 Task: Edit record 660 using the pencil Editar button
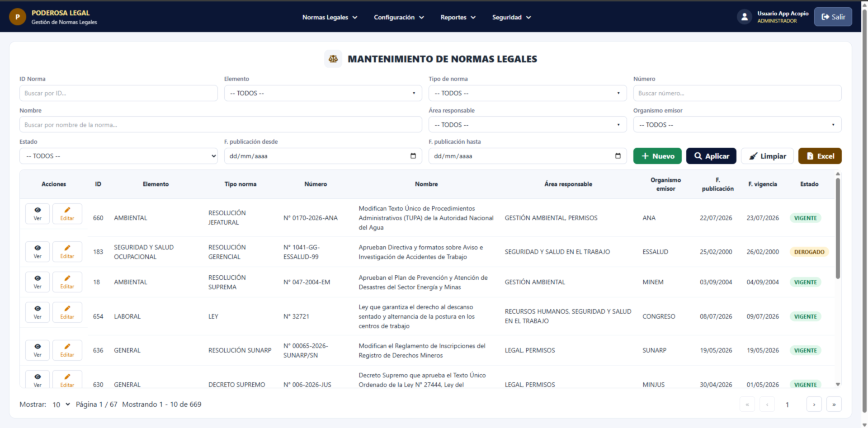[67, 214]
